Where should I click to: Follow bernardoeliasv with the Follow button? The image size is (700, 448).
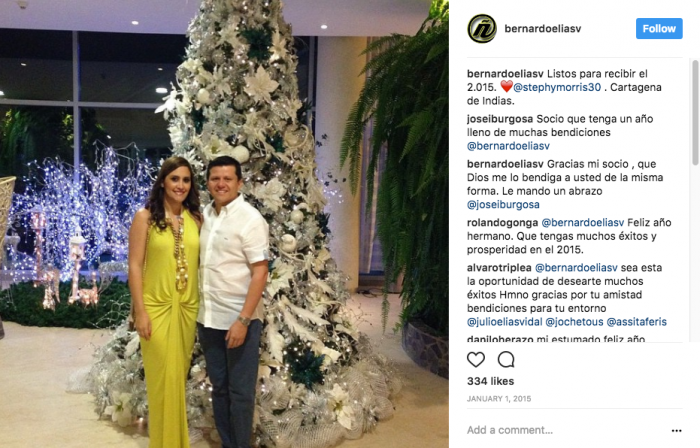(x=659, y=29)
